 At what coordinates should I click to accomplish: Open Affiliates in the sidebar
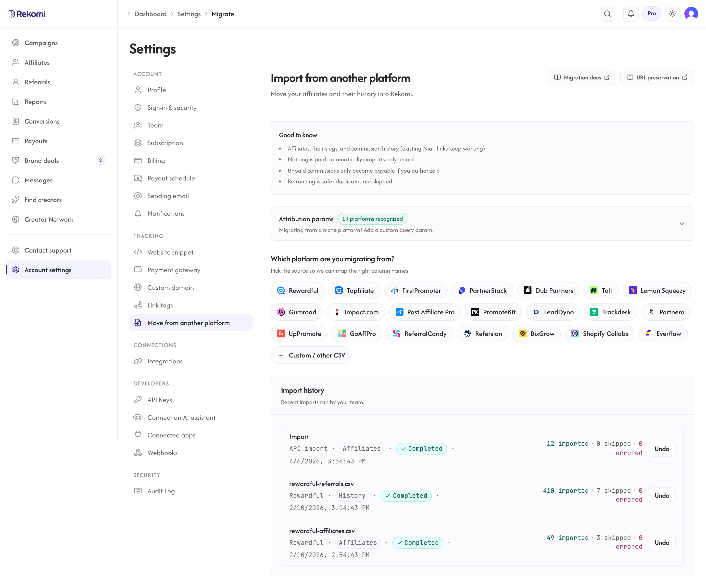(x=59, y=63)
